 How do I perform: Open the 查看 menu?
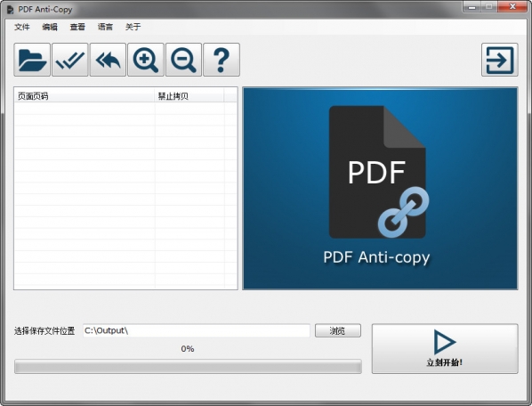[77, 27]
